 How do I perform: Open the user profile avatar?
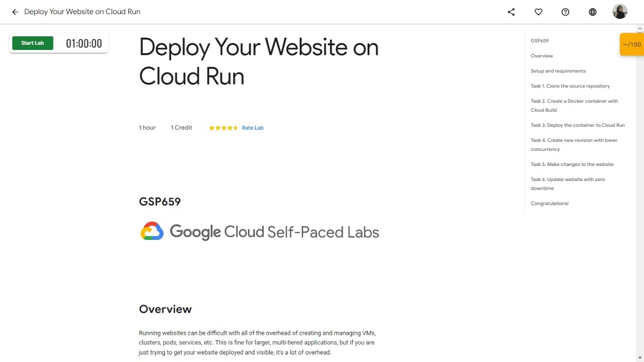(620, 12)
